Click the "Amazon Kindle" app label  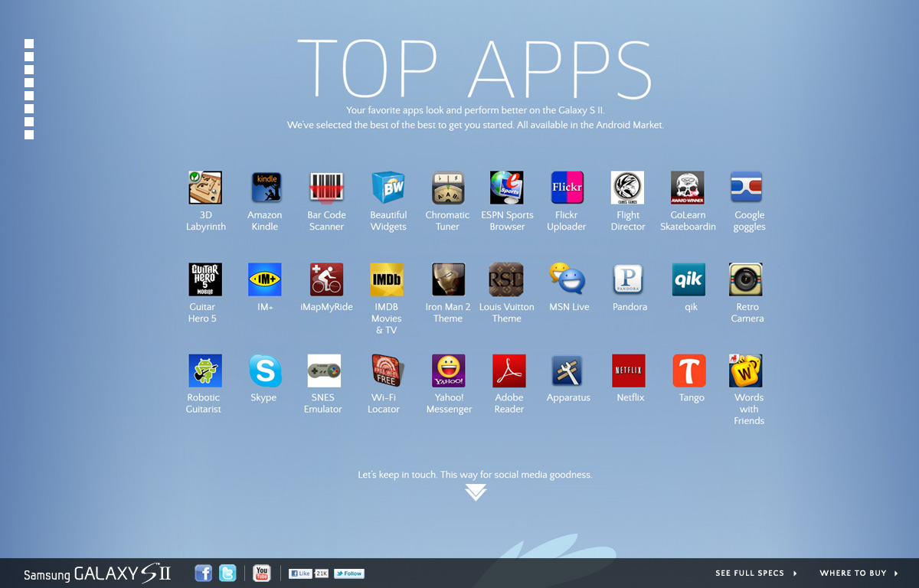coord(265,220)
